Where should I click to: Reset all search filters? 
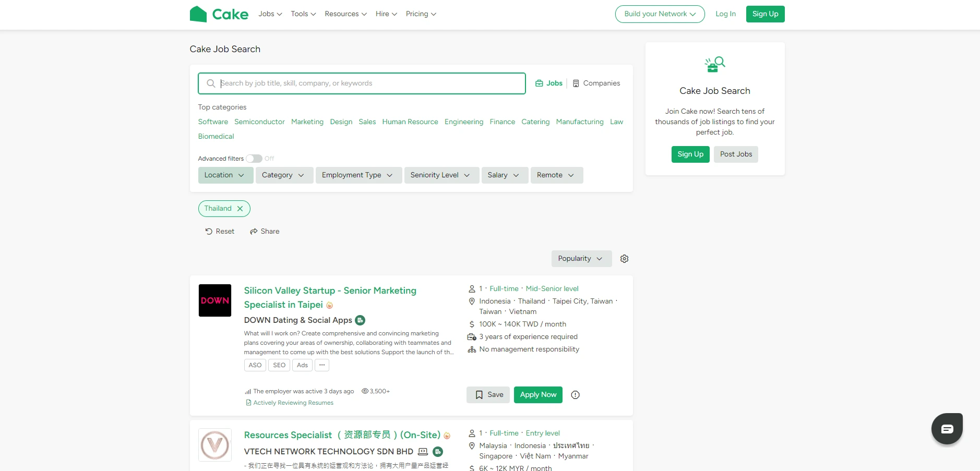pos(220,232)
